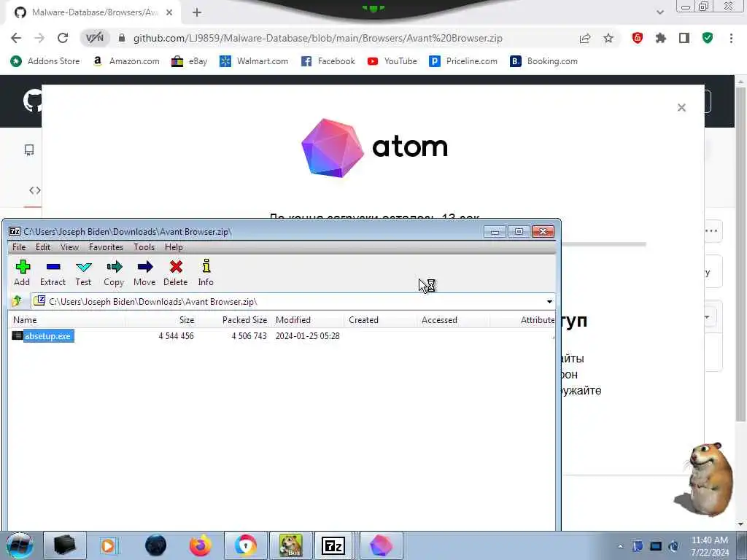The image size is (747, 560).
Task: Open 7-Zip taskbar button
Action: point(333,545)
